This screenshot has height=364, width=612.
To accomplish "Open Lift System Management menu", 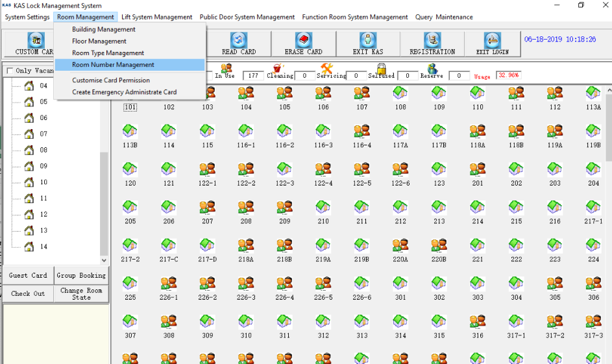I will 156,17.
